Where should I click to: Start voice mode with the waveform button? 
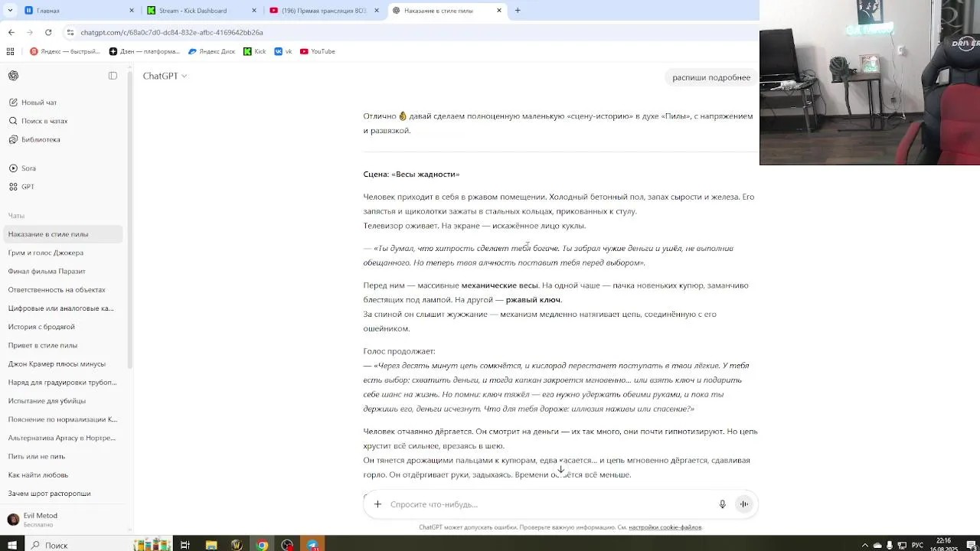pos(744,504)
